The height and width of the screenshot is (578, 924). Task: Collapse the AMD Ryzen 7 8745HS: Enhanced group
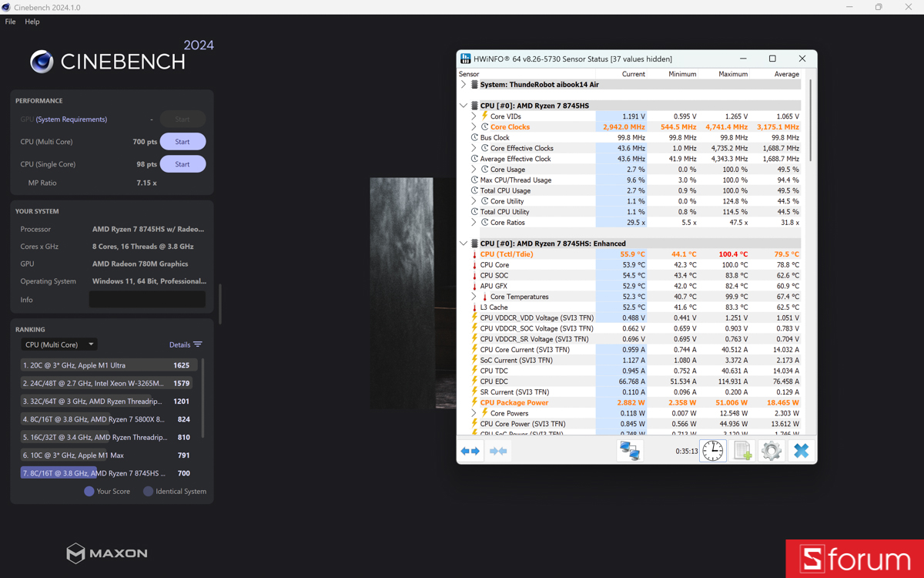tap(464, 244)
